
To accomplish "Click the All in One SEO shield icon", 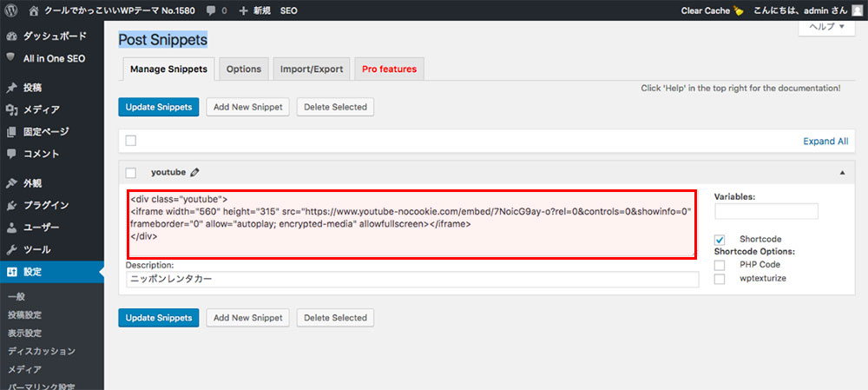I will point(11,57).
